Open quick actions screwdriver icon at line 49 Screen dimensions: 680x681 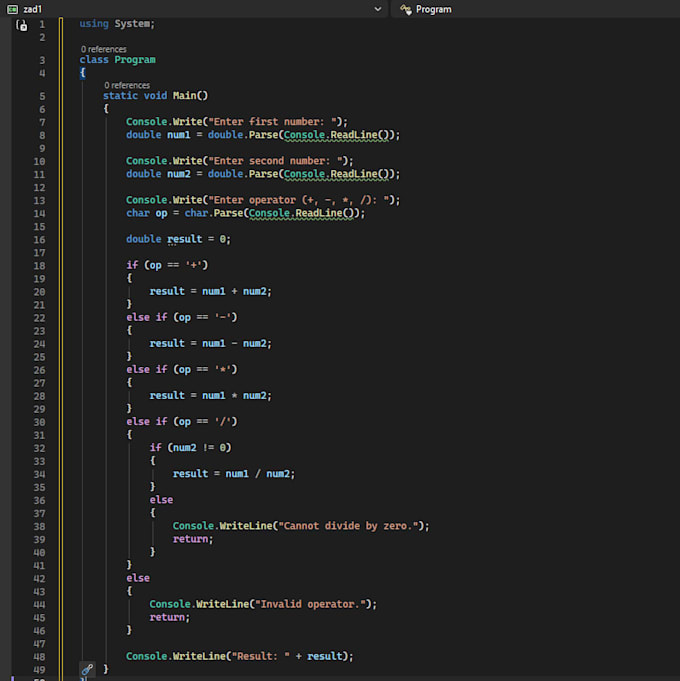point(87,669)
